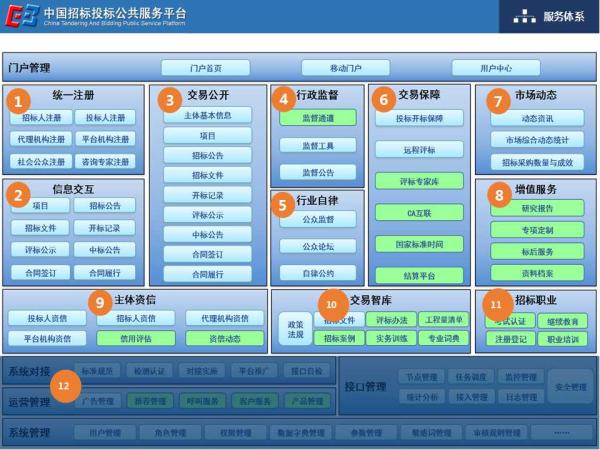Select green 监督通道 button
Image resolution: width=600 pixels, height=450 pixels.
(x=318, y=118)
